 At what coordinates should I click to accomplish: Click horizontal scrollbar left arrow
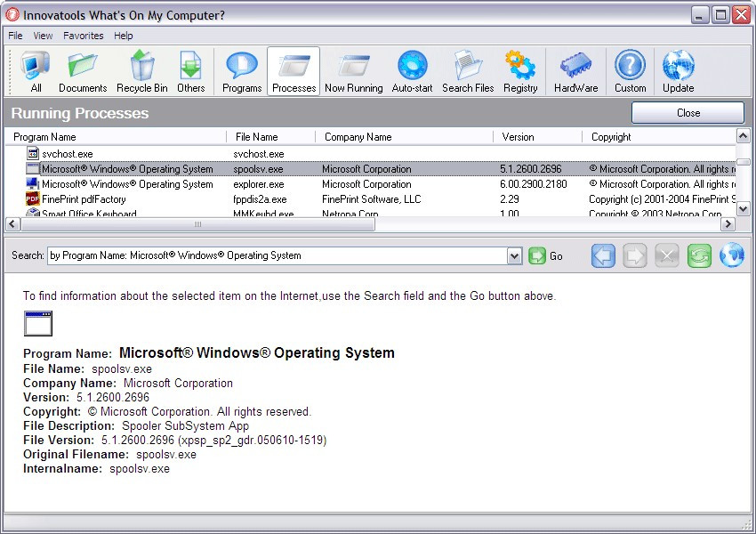click(x=12, y=223)
